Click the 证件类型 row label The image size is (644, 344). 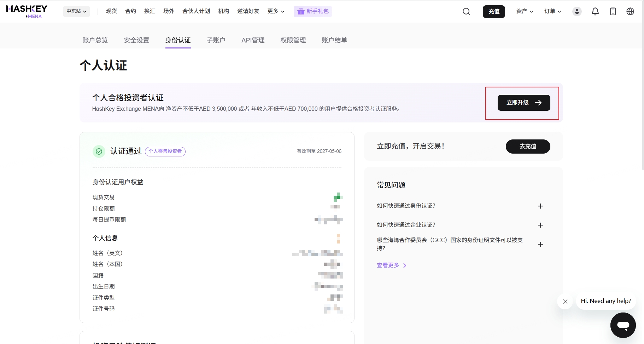point(104,298)
